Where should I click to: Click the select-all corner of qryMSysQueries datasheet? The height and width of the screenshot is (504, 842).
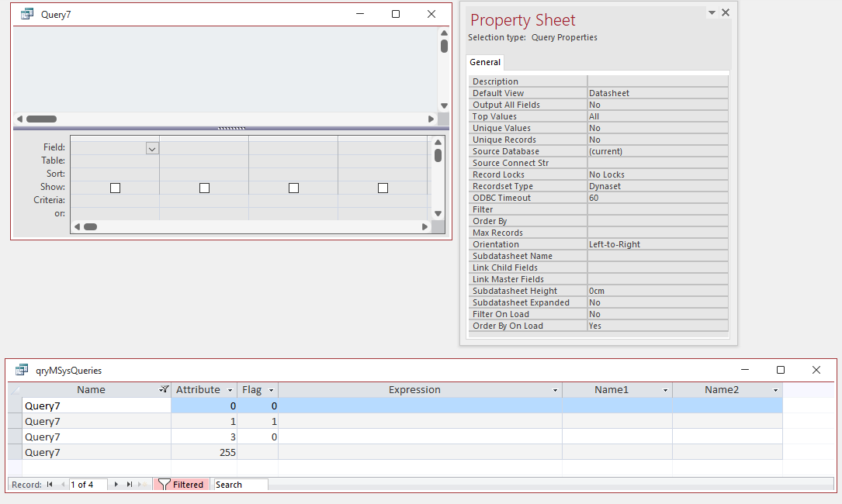coord(15,390)
